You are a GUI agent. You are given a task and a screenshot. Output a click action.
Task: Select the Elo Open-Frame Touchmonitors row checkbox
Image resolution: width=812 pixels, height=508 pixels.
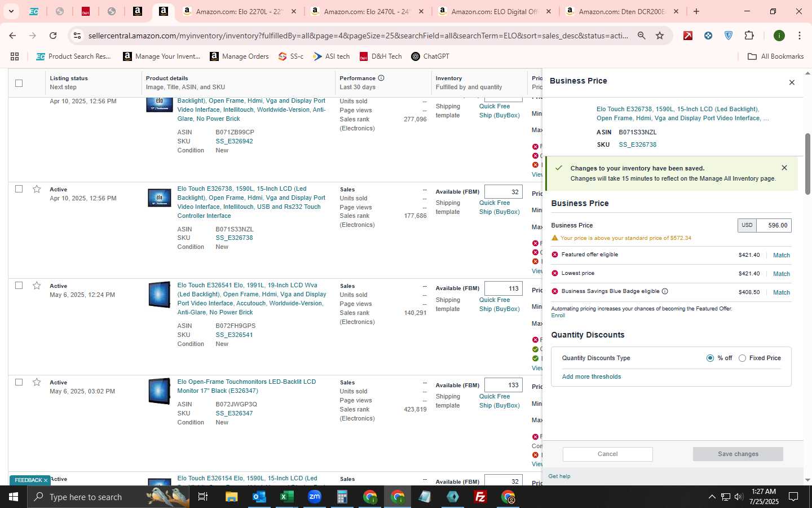[x=19, y=382]
